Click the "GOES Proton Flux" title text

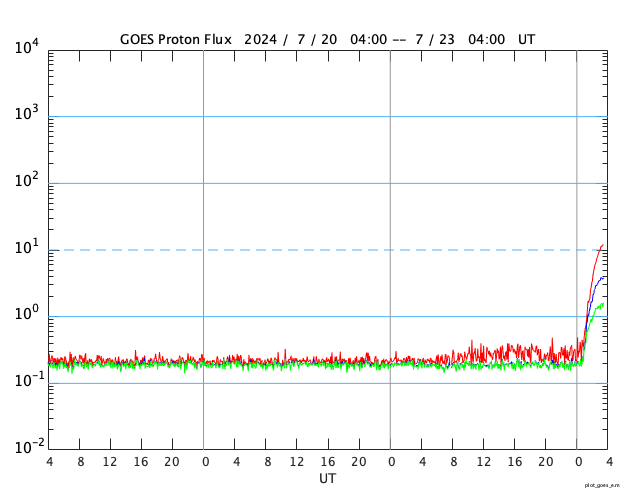176,40
